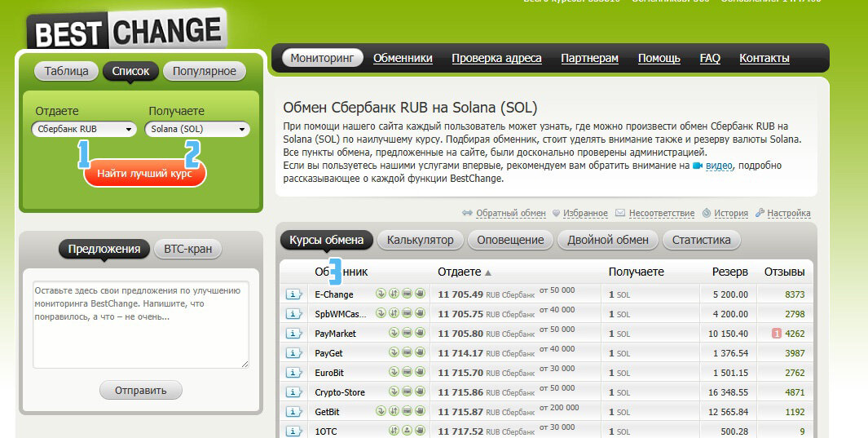Click the first green arrow icon in E-Change row

[381, 294]
